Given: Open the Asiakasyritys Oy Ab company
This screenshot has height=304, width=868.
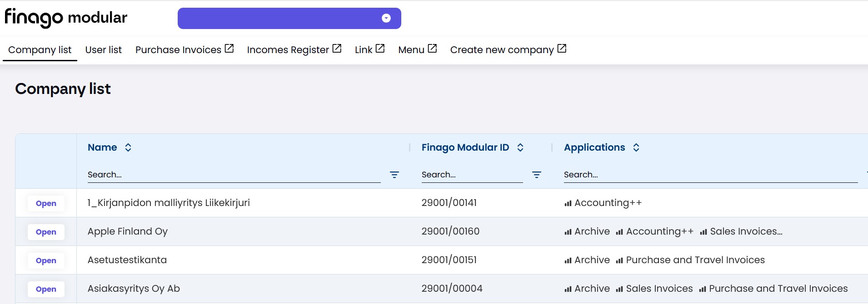Looking at the screenshot, I should coord(46,289).
